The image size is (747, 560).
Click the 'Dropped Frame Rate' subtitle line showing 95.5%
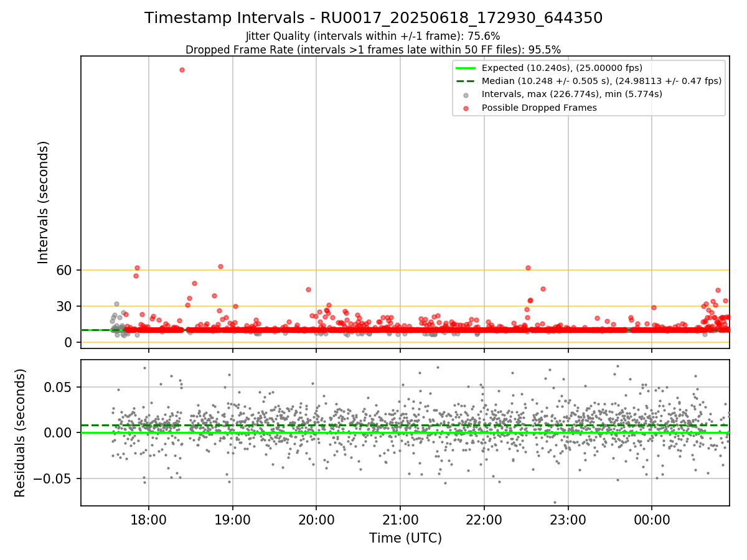[x=373, y=49]
